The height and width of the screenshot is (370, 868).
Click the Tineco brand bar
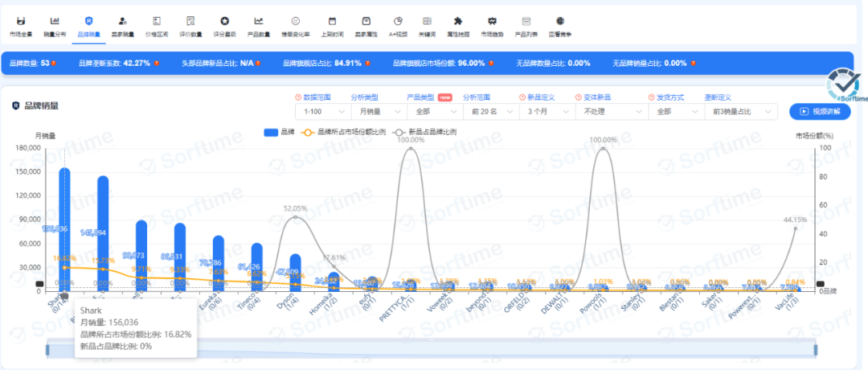(257, 267)
